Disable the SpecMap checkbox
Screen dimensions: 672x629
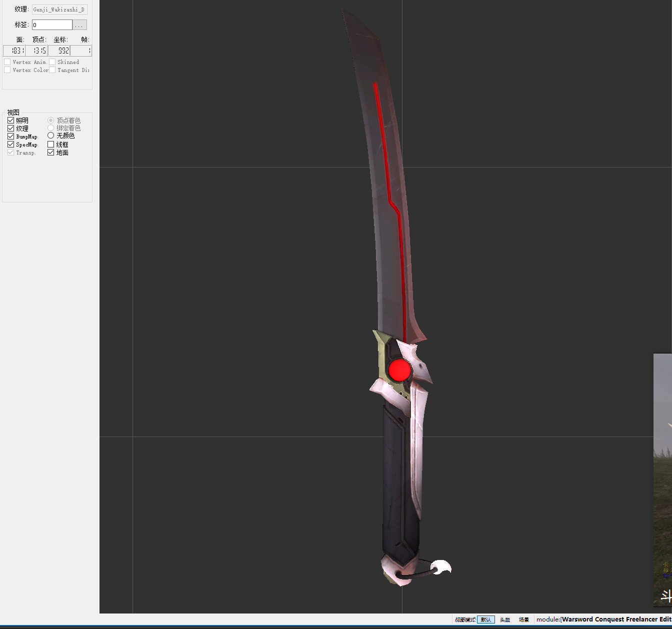click(10, 144)
